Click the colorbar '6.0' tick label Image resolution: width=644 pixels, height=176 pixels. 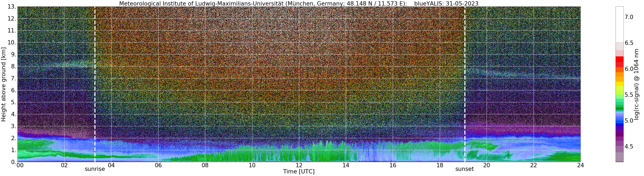pos(629,69)
